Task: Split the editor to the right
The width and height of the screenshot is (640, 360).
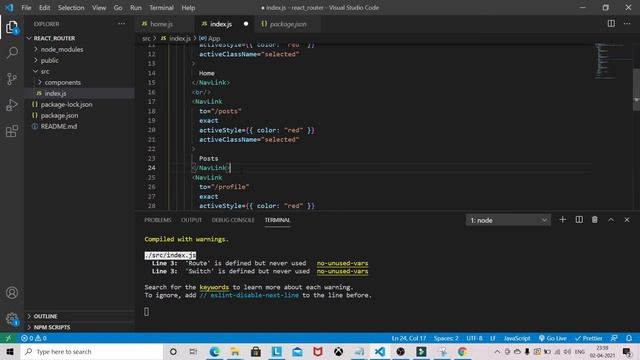Action: point(611,24)
